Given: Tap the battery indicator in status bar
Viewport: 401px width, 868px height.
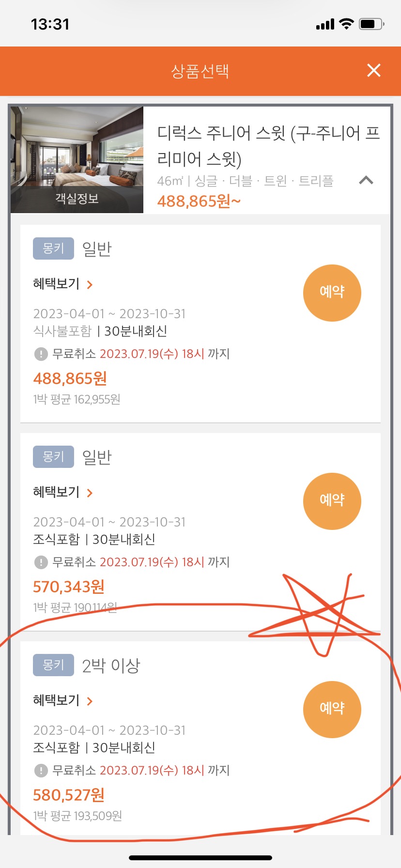Looking at the screenshot, I should [371, 24].
